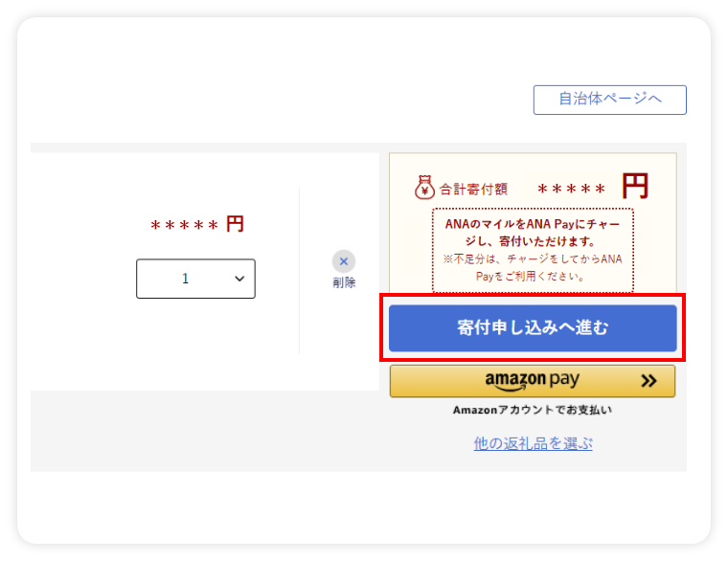Click the round X delete icon

pyautogui.click(x=344, y=261)
